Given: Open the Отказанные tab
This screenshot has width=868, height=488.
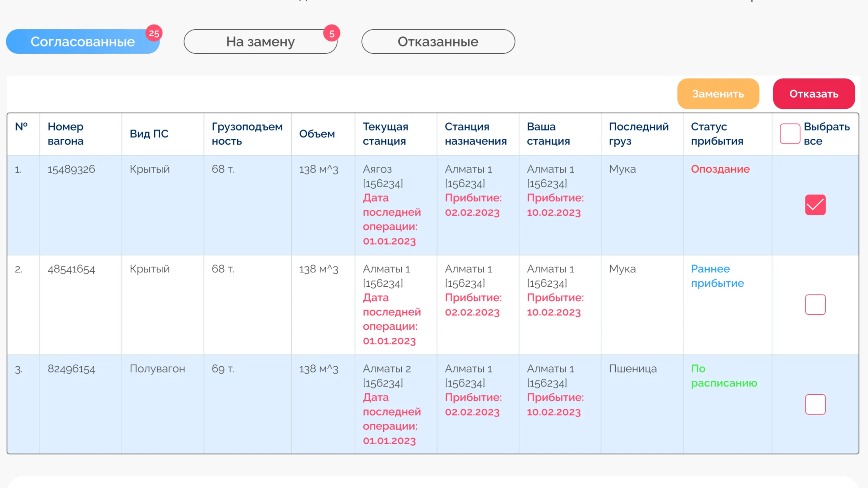Looking at the screenshot, I should click(438, 41).
